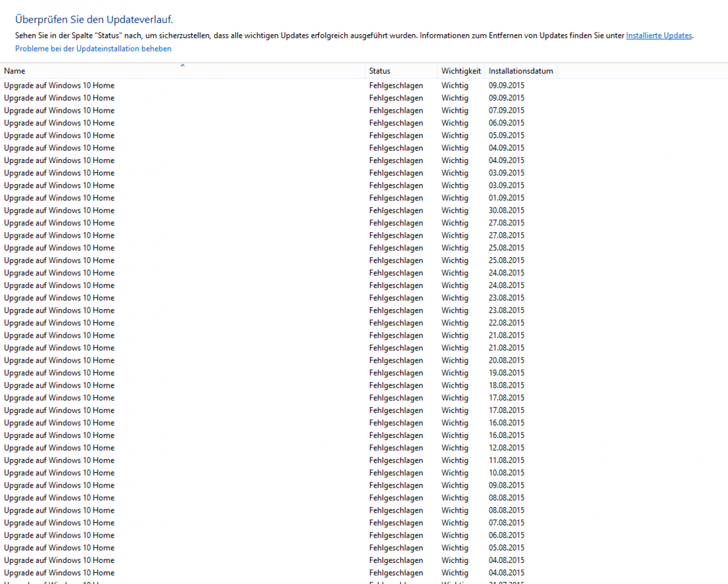
Task: Click Fehlgeschlagen status in the 20.08.2015 row
Action: 396,360
